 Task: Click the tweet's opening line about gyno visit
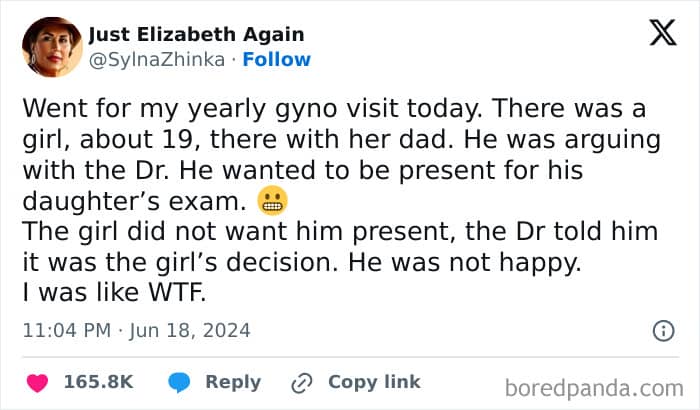[335, 107]
